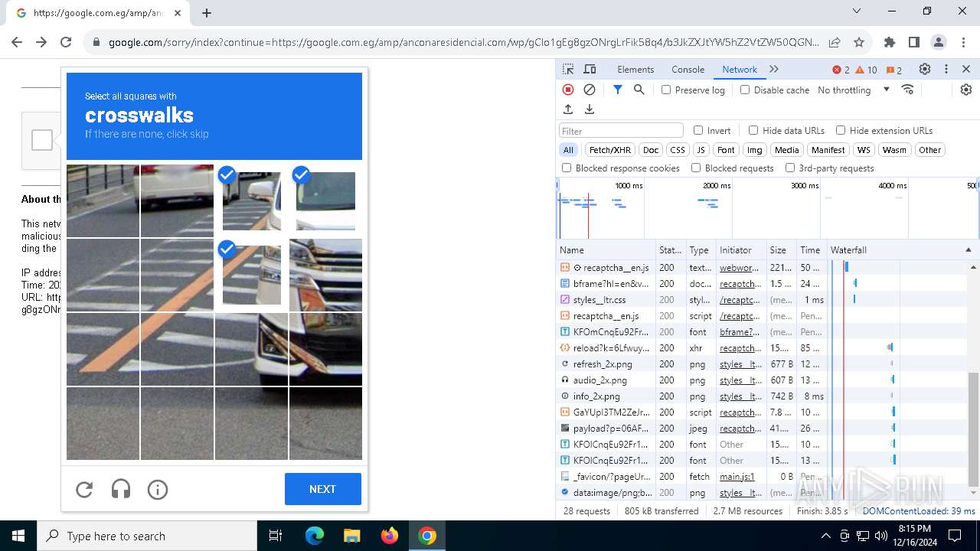Toggle Blocked response cookies checkbox
Viewport: 980px width, 551px height.
click(x=567, y=168)
